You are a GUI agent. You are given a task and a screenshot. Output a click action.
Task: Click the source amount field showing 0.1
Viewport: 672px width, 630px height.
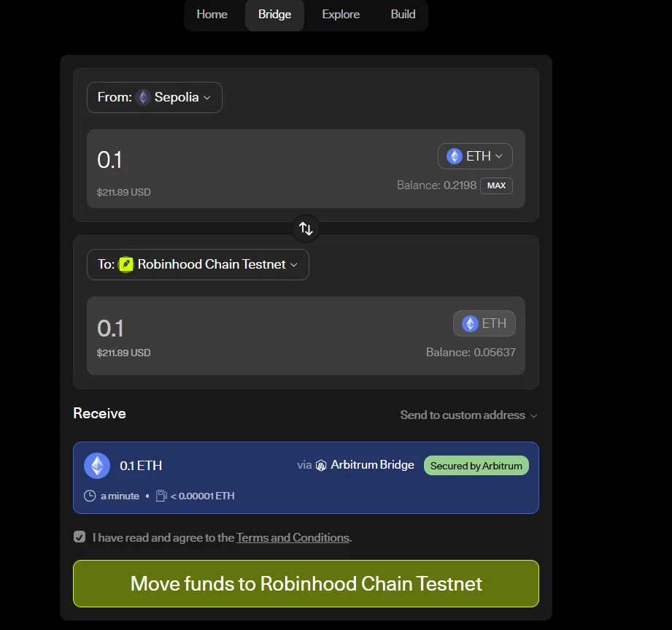[x=109, y=160]
